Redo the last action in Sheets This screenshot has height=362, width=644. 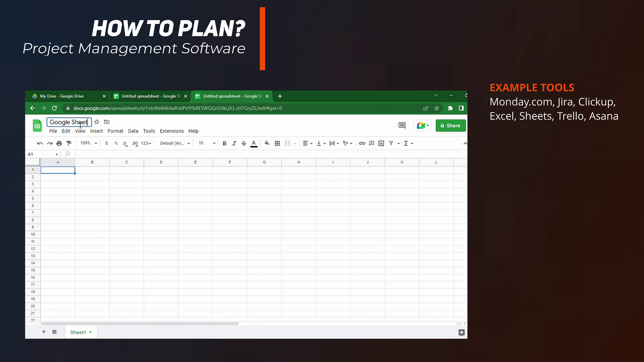[x=50, y=143]
